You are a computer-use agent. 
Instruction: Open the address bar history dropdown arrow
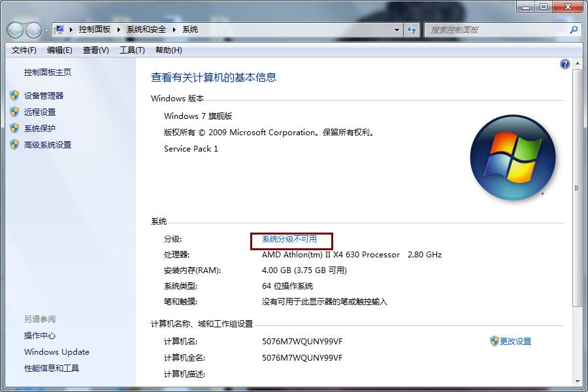pyautogui.click(x=397, y=29)
